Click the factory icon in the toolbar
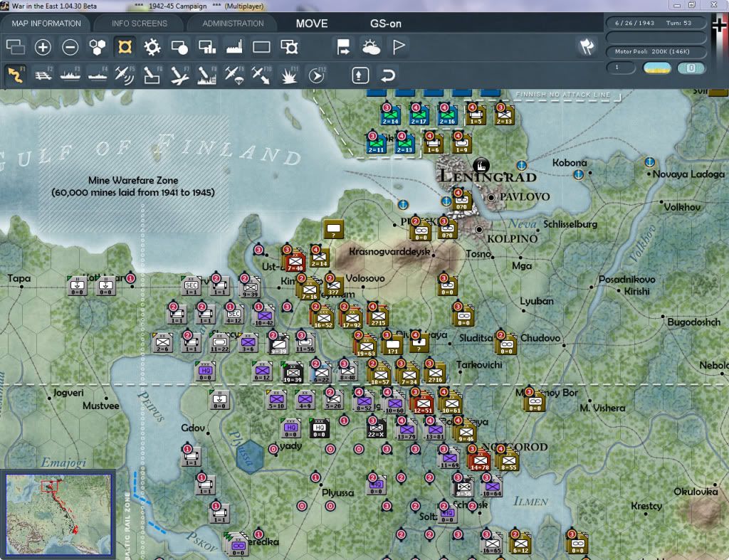This screenshot has height=560, width=729. click(234, 47)
